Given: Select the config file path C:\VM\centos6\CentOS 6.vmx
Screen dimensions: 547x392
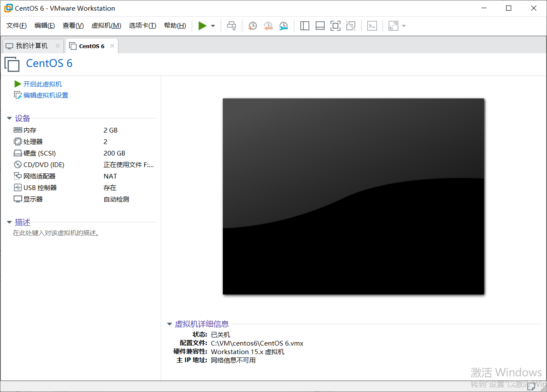Looking at the screenshot, I should point(257,343).
